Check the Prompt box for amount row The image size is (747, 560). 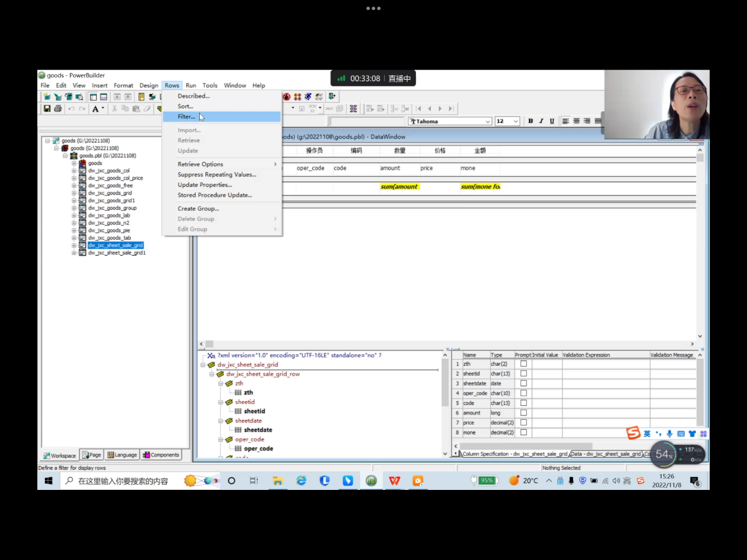(x=523, y=413)
